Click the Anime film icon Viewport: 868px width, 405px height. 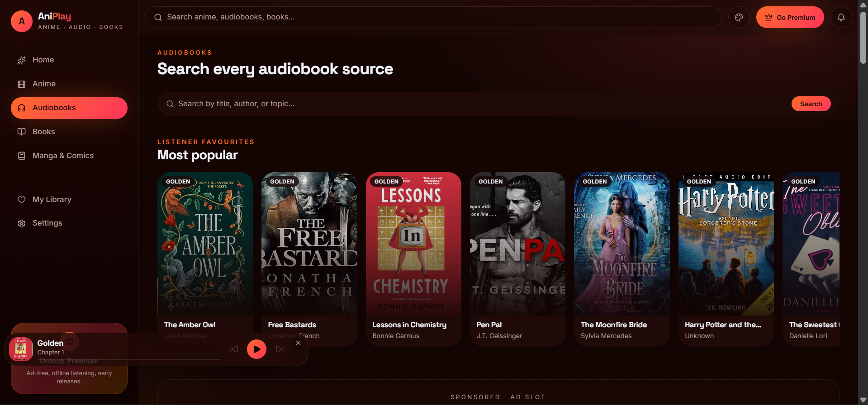(x=21, y=84)
